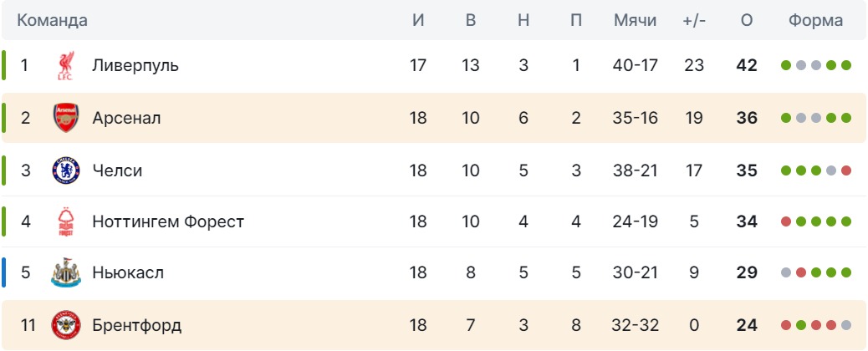Click the +/- goal difference header
The height and width of the screenshot is (351, 868).
pyautogui.click(x=694, y=21)
